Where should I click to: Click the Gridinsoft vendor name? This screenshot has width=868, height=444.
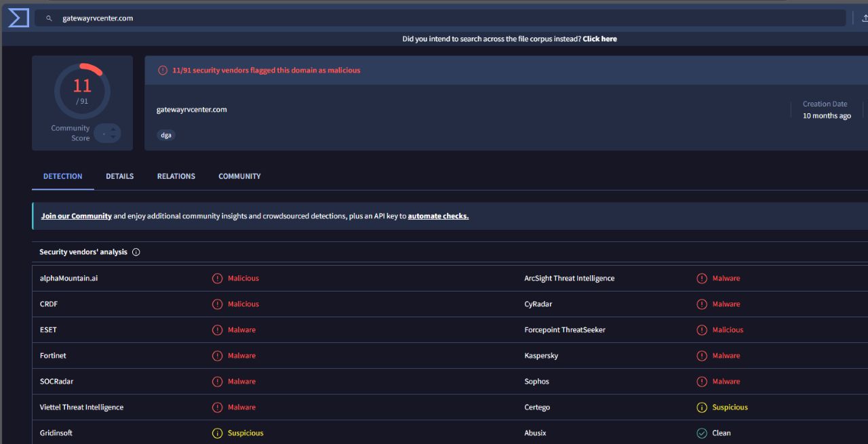click(x=56, y=433)
